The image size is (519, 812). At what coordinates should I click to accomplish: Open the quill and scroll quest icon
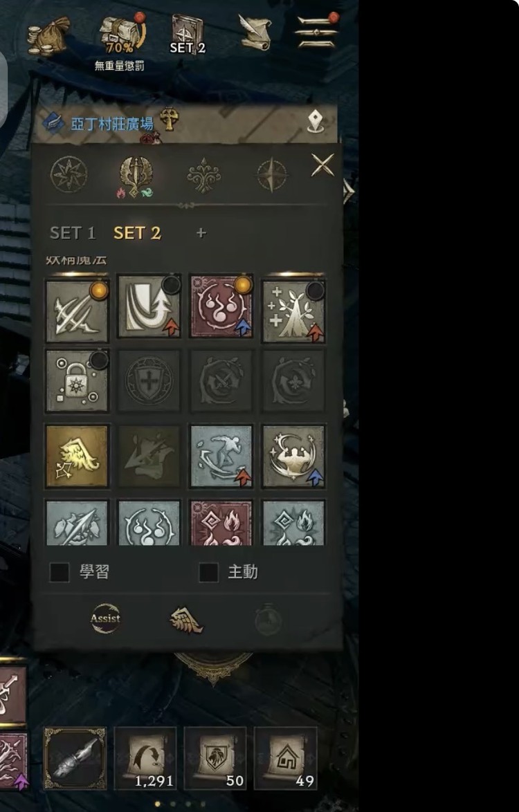click(x=255, y=32)
